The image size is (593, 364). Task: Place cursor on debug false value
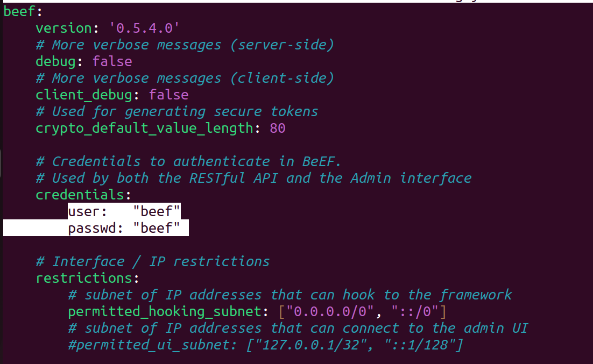tap(112, 62)
